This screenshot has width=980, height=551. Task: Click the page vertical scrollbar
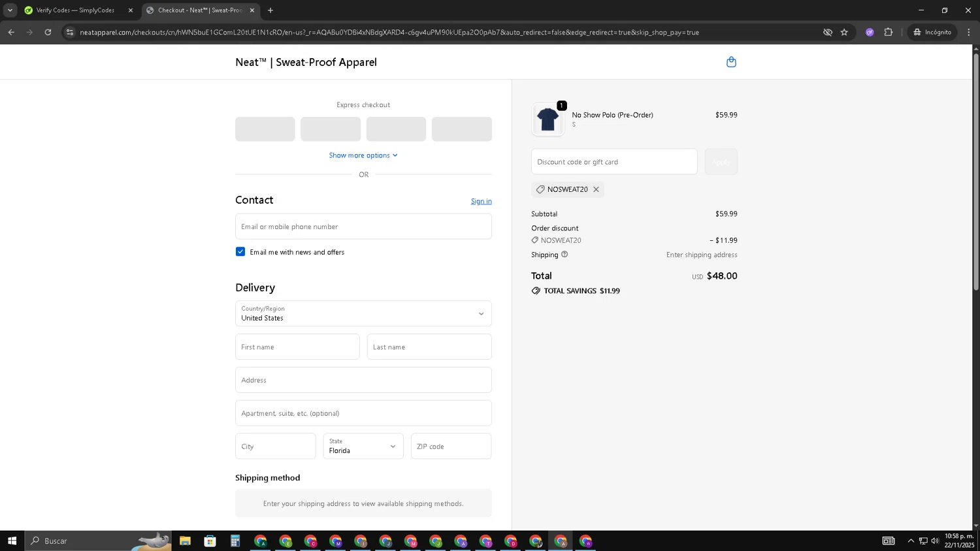(x=976, y=171)
